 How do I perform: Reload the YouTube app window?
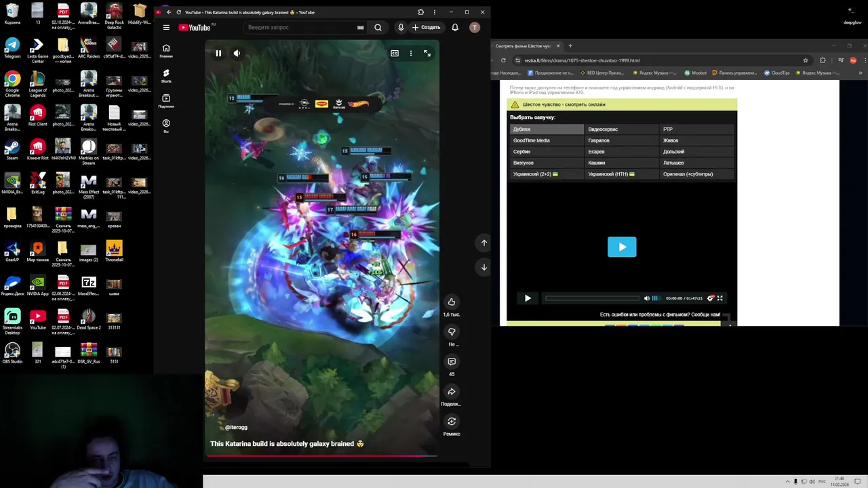179,12
